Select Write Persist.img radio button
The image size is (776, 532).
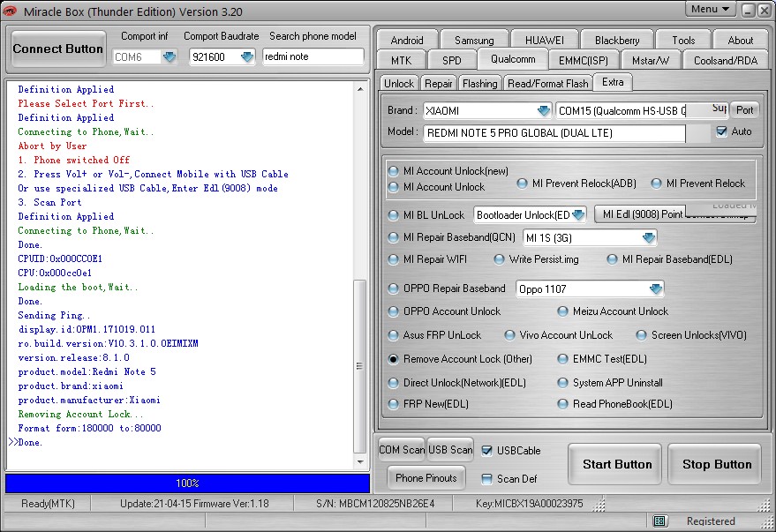(500, 259)
